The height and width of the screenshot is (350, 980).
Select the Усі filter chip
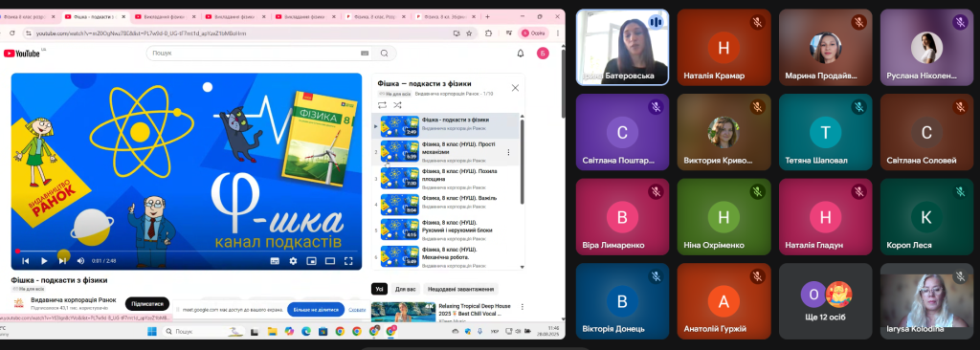(379, 289)
